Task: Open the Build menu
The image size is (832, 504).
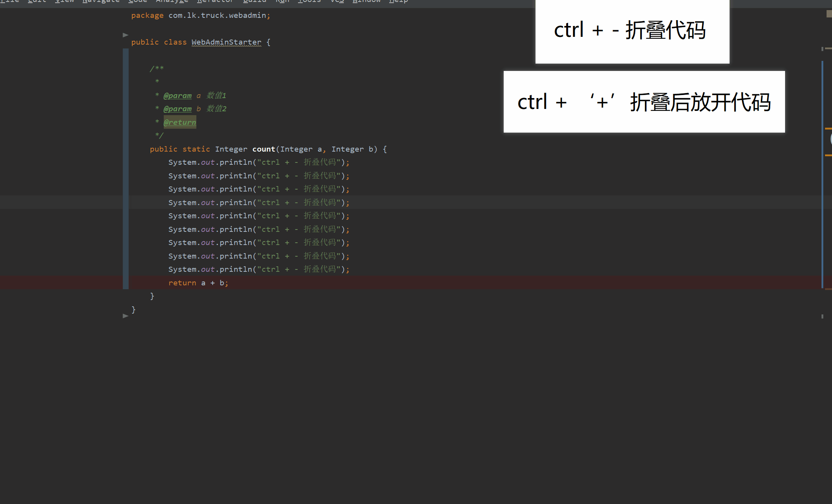Action: 255,2
